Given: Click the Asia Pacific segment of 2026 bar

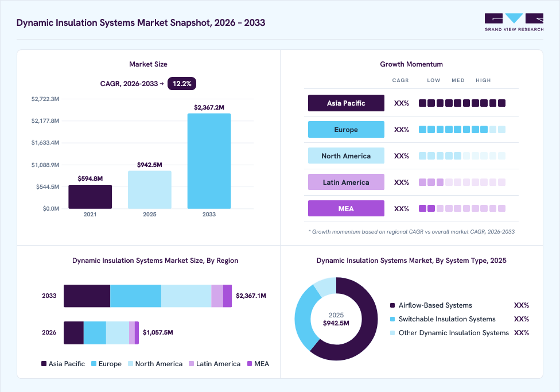Looking at the screenshot, I should coord(73,333).
